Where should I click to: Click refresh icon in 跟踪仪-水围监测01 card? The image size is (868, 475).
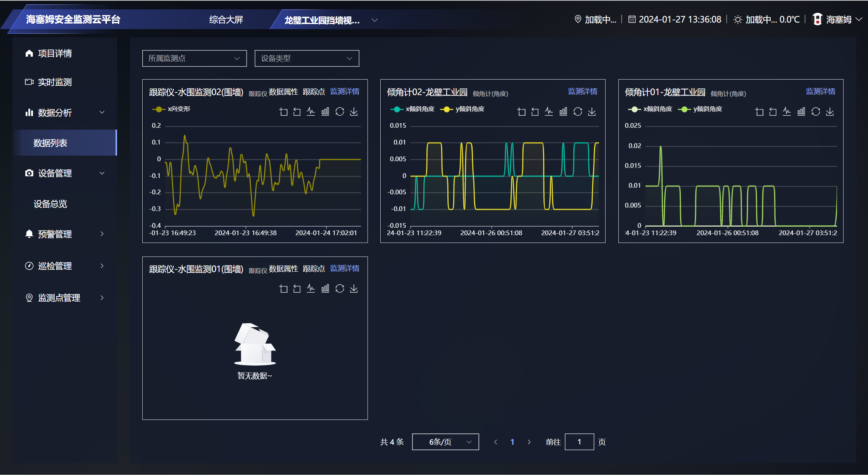coord(340,289)
